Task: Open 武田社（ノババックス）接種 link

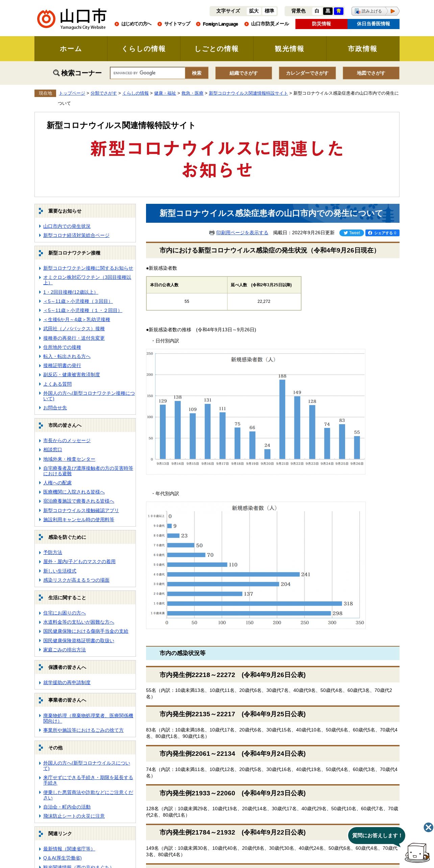Action: 74,329
